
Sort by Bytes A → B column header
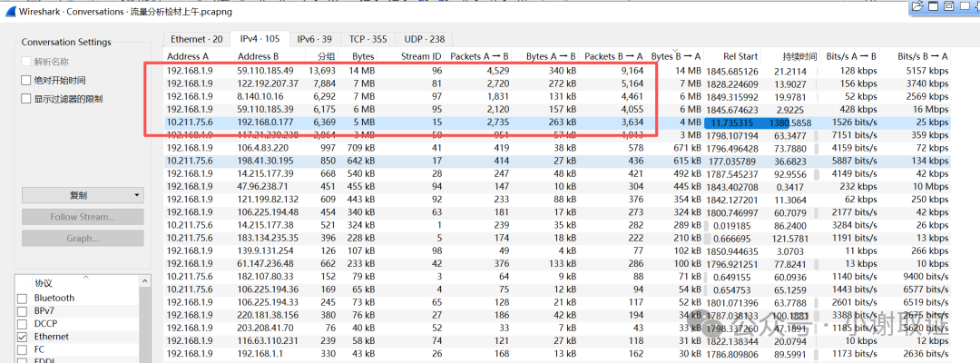547,56
